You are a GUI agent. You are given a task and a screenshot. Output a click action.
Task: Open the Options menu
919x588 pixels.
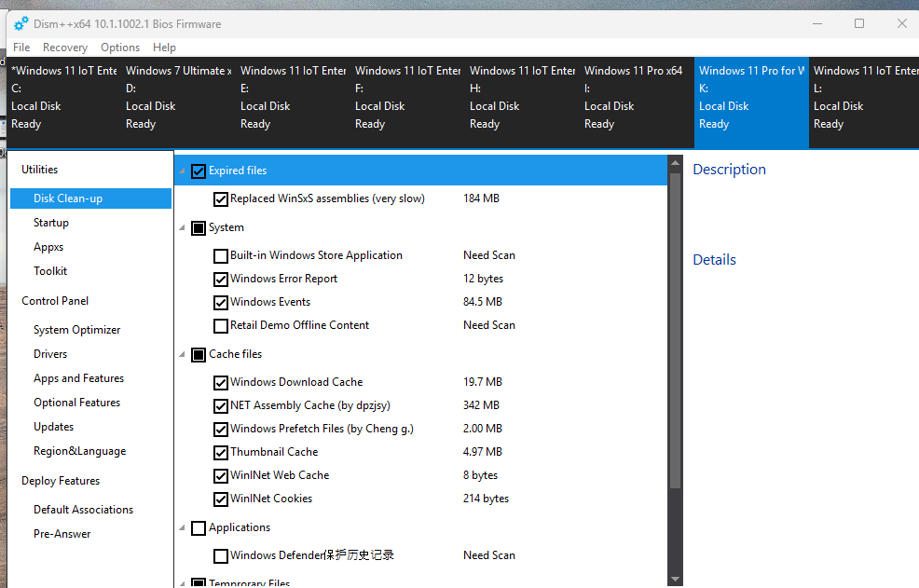[120, 48]
